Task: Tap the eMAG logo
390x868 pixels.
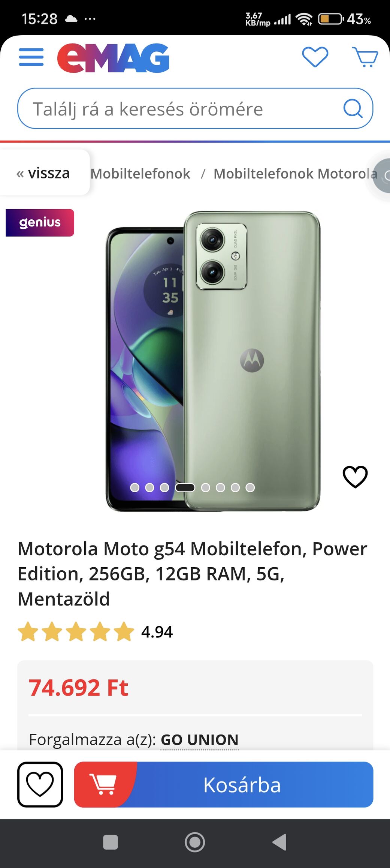Action: click(x=113, y=57)
